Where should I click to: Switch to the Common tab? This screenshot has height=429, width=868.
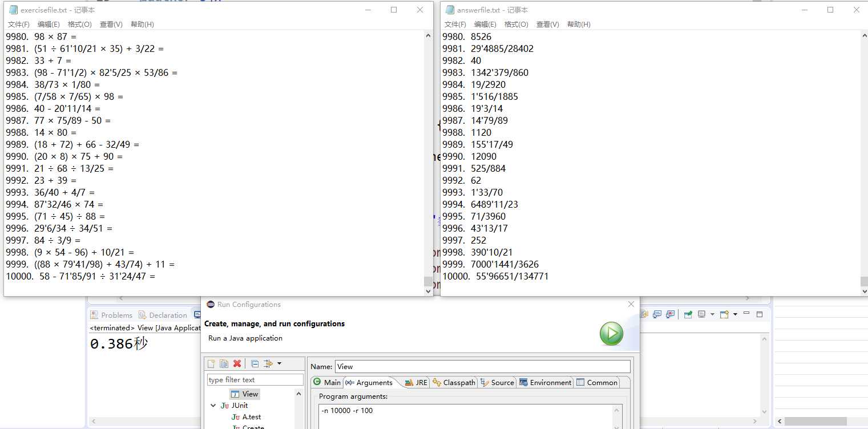tap(597, 383)
